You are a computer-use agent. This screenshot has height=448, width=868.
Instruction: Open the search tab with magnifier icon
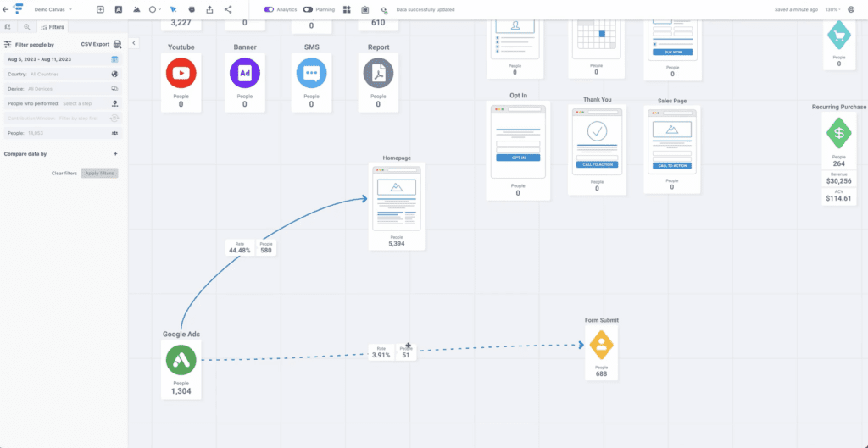point(26,26)
